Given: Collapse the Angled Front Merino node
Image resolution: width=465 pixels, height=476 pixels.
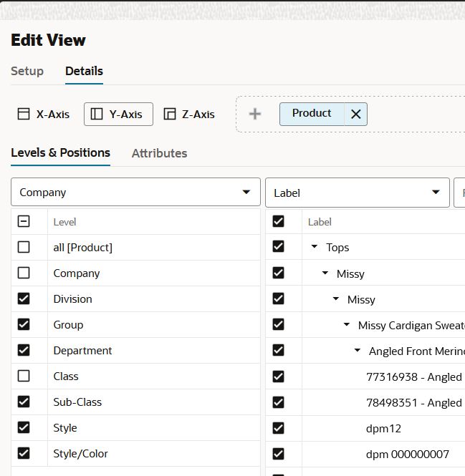Looking at the screenshot, I should click(x=358, y=350).
